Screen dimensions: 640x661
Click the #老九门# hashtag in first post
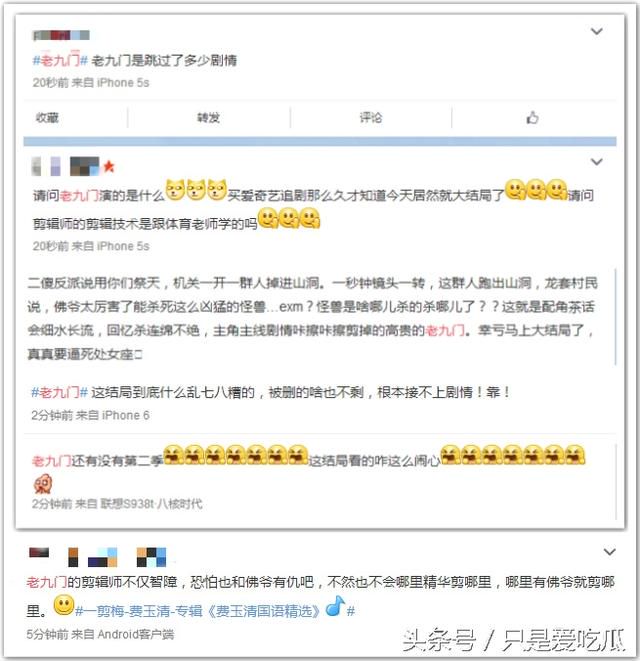click(60, 61)
